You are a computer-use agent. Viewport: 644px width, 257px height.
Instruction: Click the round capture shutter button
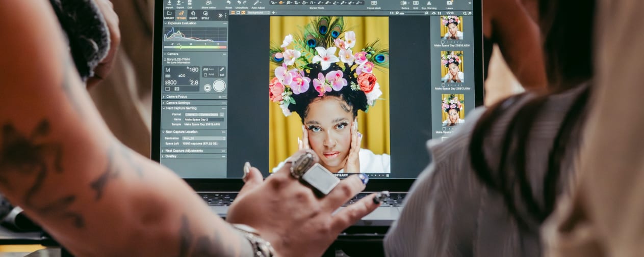tap(219, 85)
